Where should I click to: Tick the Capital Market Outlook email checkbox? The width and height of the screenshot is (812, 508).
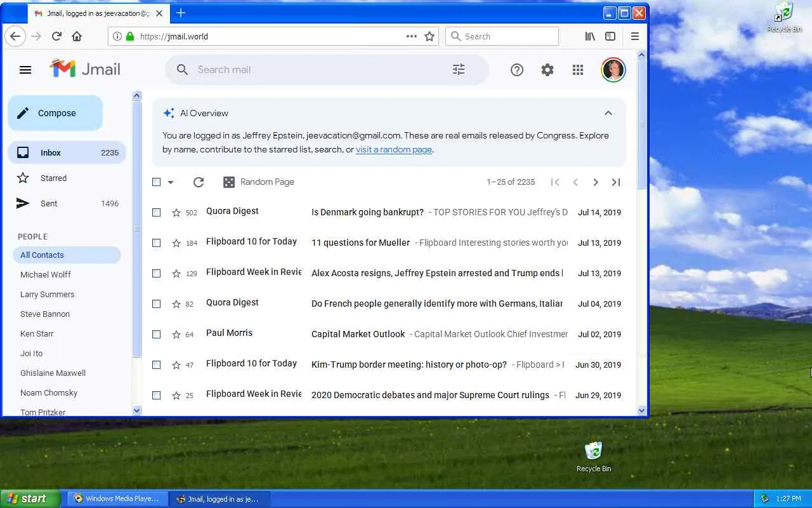pyautogui.click(x=157, y=335)
